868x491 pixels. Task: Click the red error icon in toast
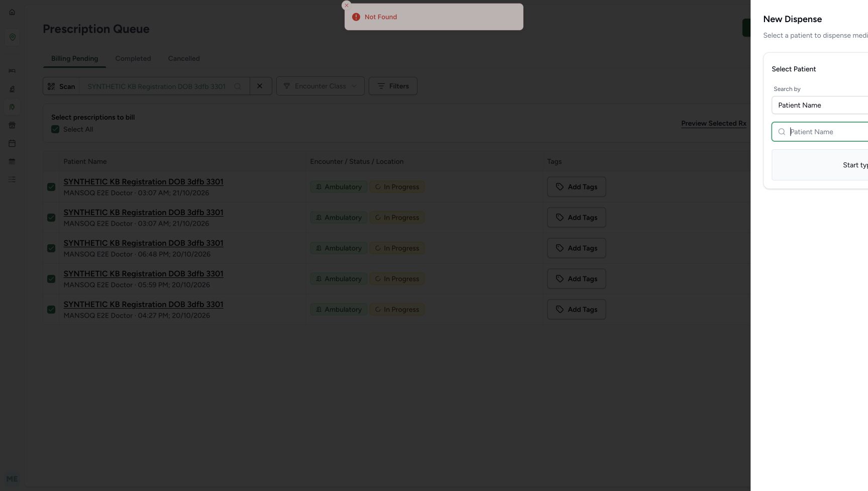(x=356, y=17)
